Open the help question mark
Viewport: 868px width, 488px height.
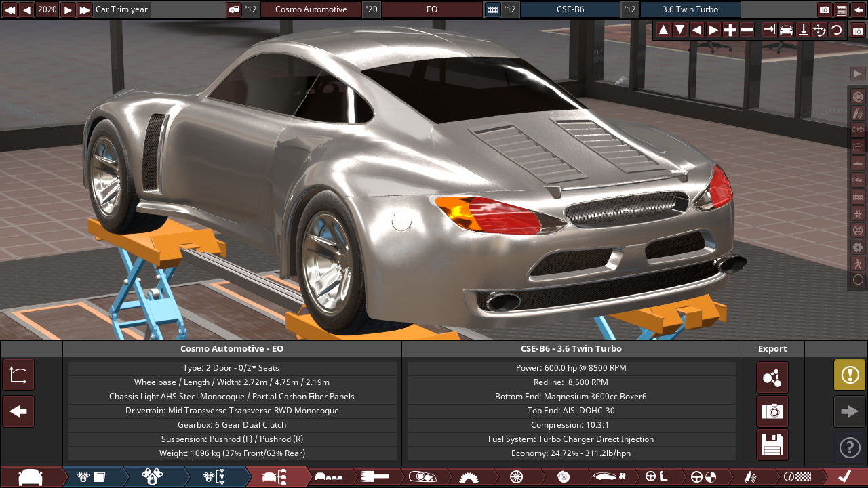coord(850,447)
